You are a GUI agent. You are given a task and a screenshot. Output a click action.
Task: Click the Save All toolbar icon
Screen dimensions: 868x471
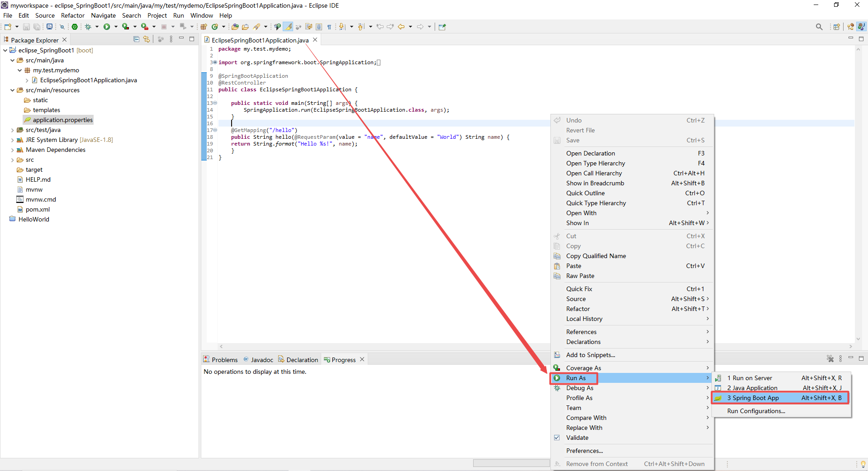click(37, 27)
